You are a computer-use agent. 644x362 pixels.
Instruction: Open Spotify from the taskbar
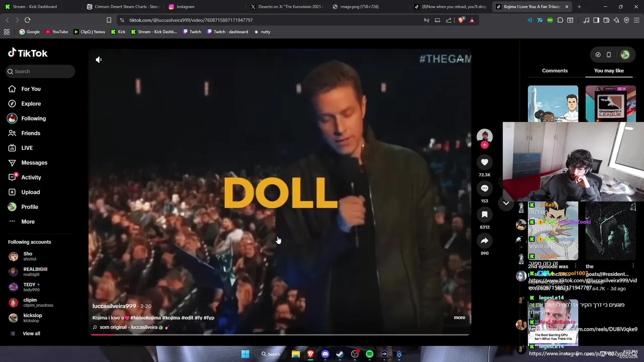pyautogui.click(x=369, y=354)
